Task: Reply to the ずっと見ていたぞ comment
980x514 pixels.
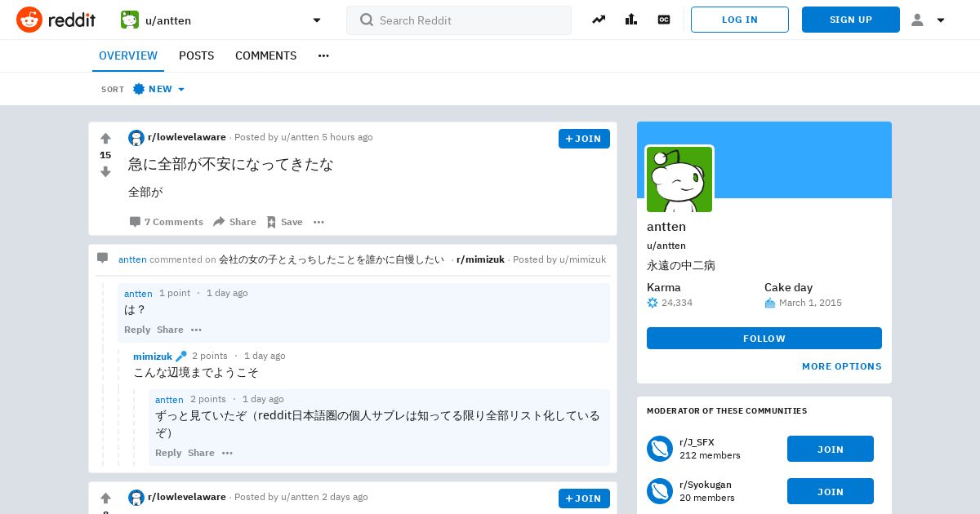Action: [168, 453]
